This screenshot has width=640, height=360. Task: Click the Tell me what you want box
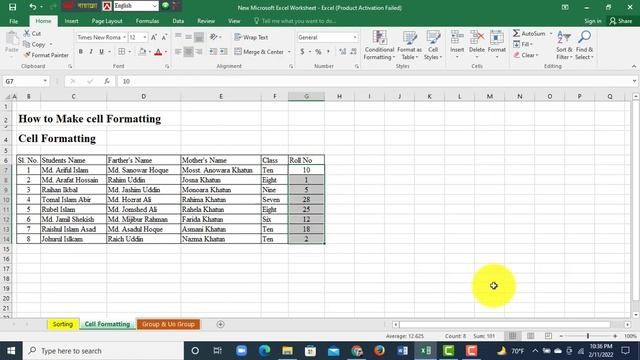pos(295,21)
